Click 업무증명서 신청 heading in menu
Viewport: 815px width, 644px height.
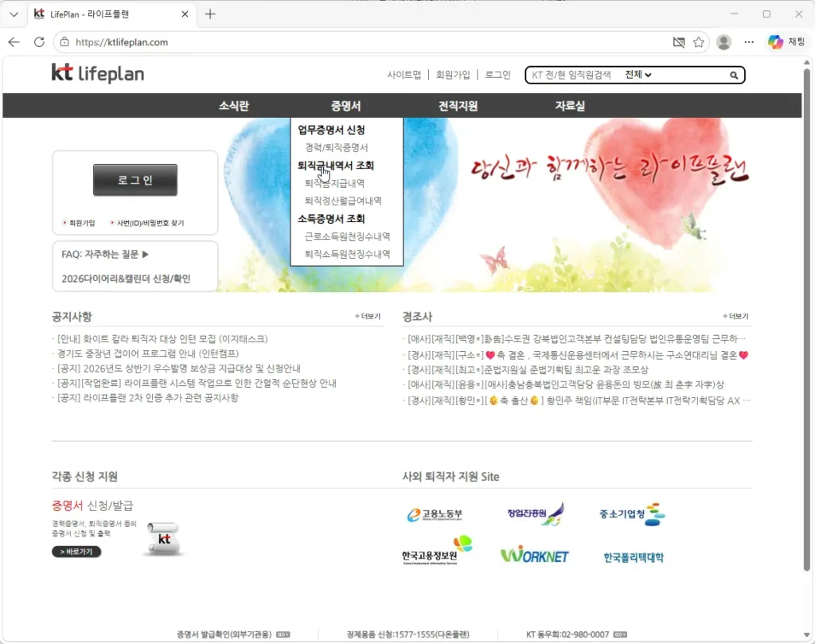tap(331, 130)
